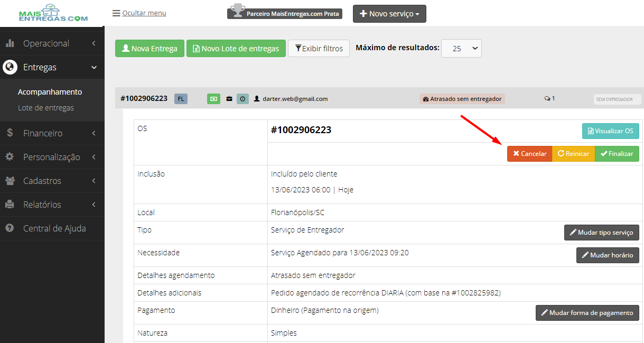This screenshot has width=644, height=343.
Task: Select Acompanhamento submenu item
Action: coord(50,92)
